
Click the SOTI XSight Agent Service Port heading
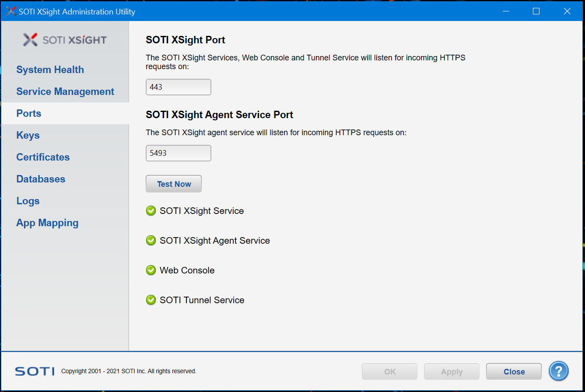pos(220,115)
